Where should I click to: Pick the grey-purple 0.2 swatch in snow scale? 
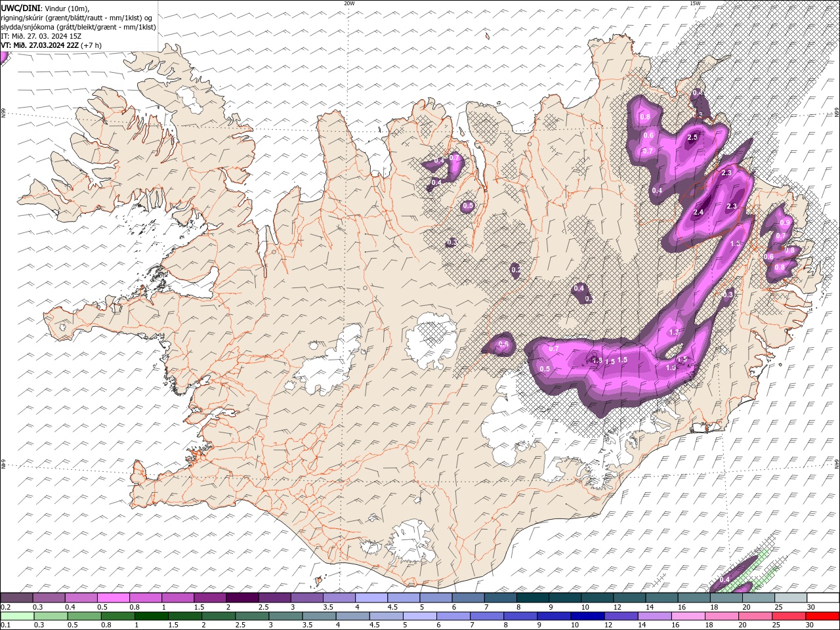pos(16,597)
